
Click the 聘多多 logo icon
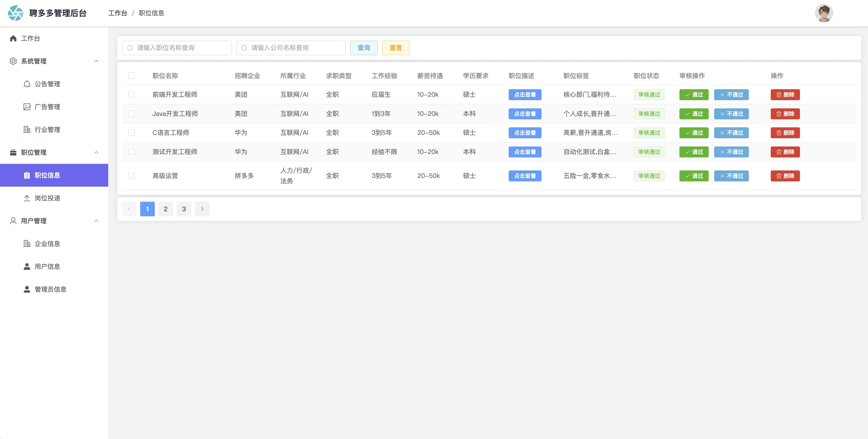tap(16, 13)
